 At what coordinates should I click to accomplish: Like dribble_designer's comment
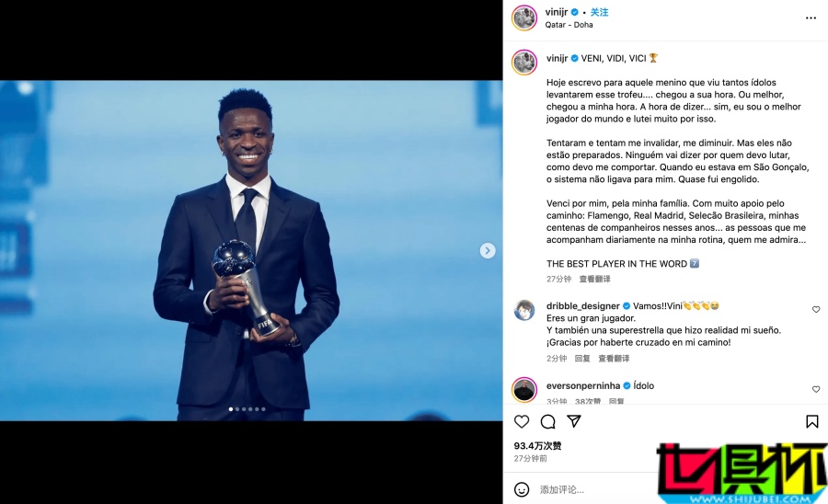[816, 309]
